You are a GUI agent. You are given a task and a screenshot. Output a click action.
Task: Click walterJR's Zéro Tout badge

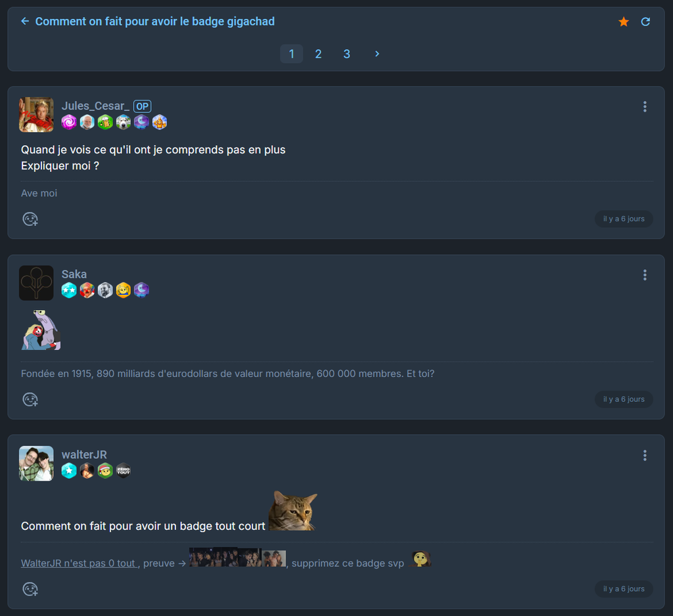(123, 471)
